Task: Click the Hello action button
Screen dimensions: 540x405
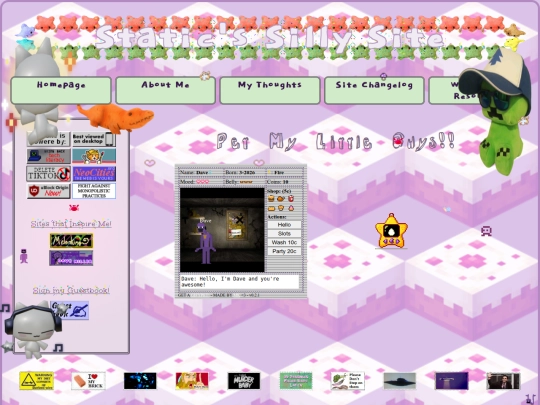Action: (x=284, y=225)
